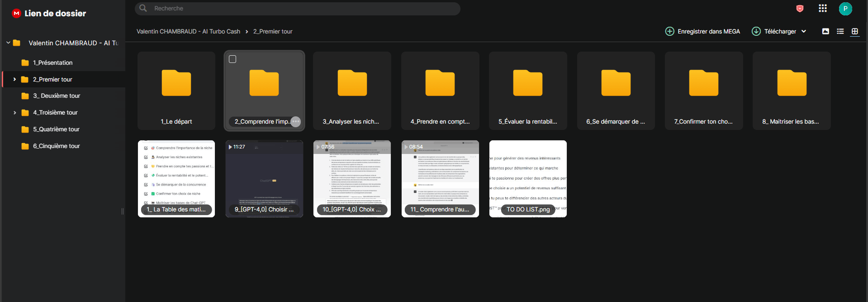The image size is (868, 302).
Task: Play the 11_ Comprendre l'au... video
Action: 440,179
